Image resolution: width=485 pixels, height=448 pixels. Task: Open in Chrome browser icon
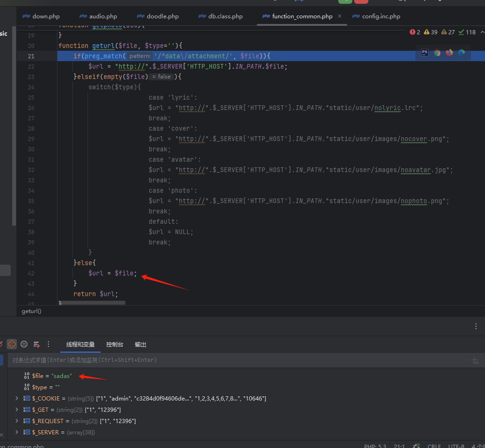coord(437,53)
